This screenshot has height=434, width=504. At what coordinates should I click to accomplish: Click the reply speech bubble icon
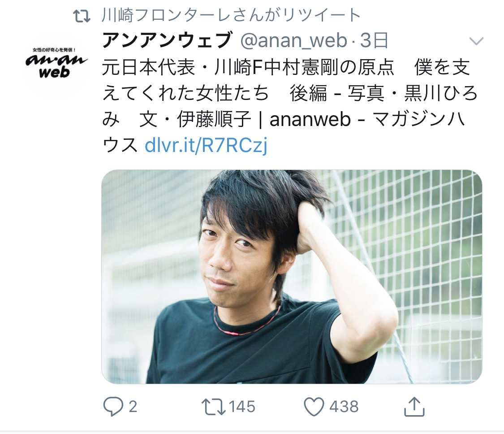click(113, 407)
